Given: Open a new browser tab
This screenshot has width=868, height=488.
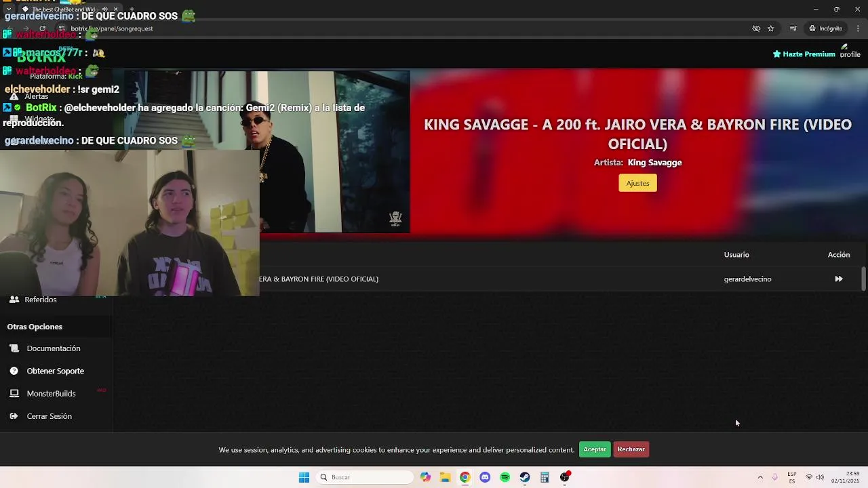Looking at the screenshot, I should (x=132, y=9).
